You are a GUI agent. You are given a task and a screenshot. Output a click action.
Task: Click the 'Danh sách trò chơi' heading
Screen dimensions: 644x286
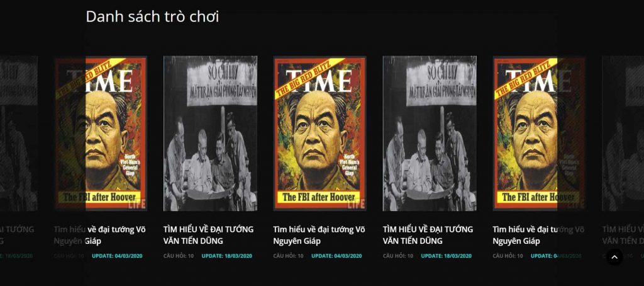click(152, 17)
